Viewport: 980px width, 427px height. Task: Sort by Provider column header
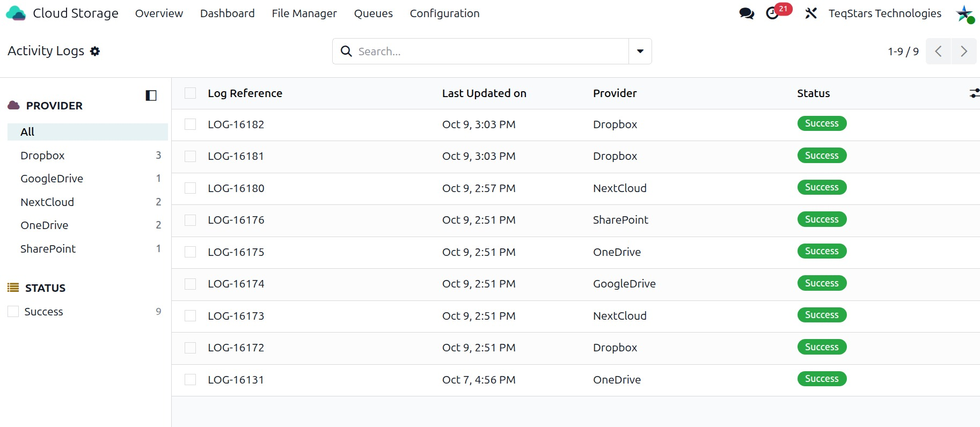coord(615,93)
